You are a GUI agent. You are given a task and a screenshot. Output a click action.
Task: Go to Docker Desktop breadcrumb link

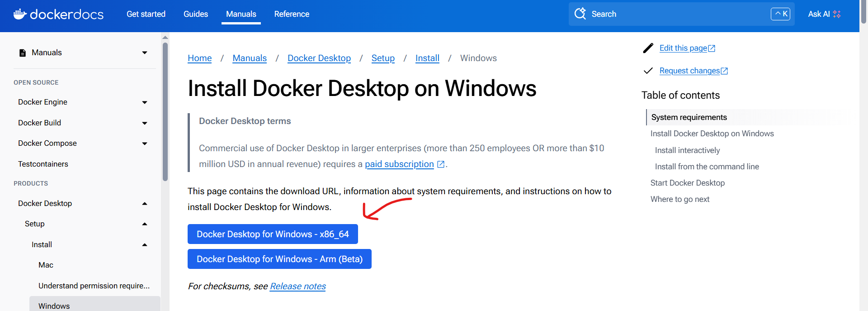[319, 58]
